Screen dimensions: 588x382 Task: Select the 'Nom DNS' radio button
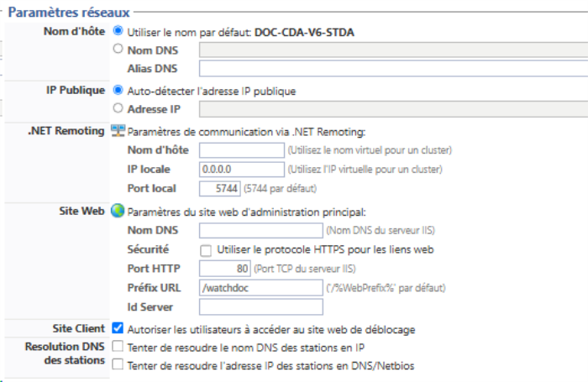(x=118, y=50)
